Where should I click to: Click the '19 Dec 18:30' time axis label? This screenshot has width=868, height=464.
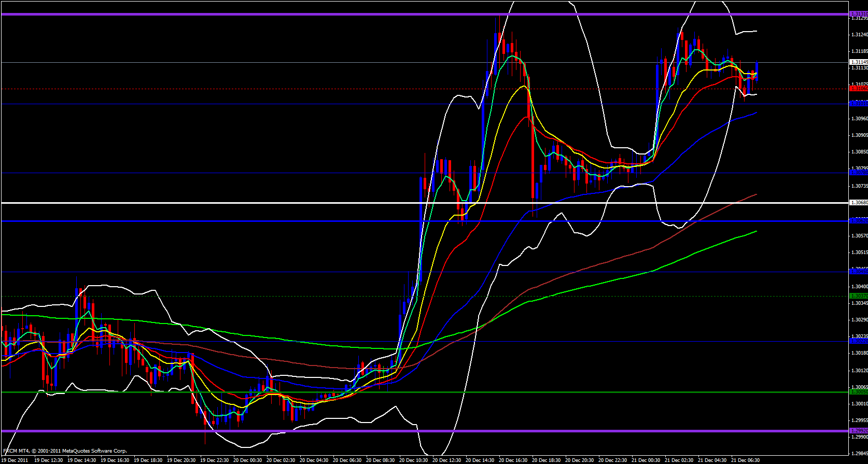(148, 460)
